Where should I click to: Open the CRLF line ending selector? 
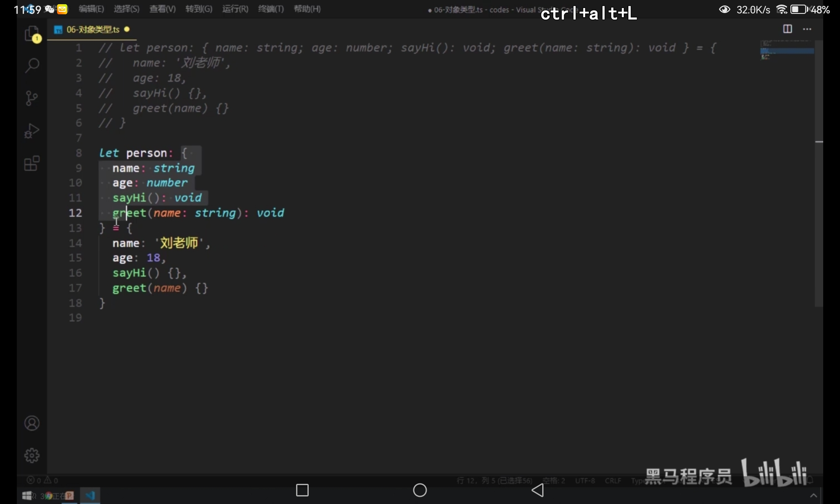click(613, 480)
